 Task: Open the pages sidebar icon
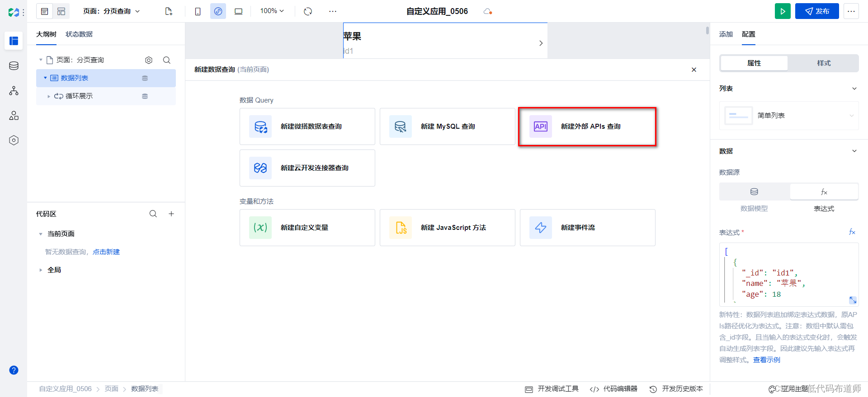point(14,41)
